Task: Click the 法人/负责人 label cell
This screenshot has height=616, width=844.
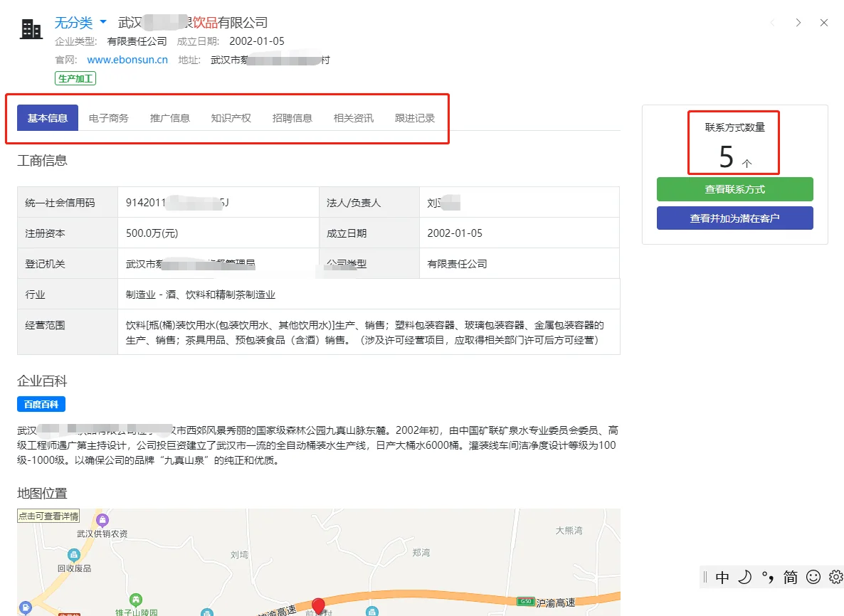Action: (x=369, y=202)
